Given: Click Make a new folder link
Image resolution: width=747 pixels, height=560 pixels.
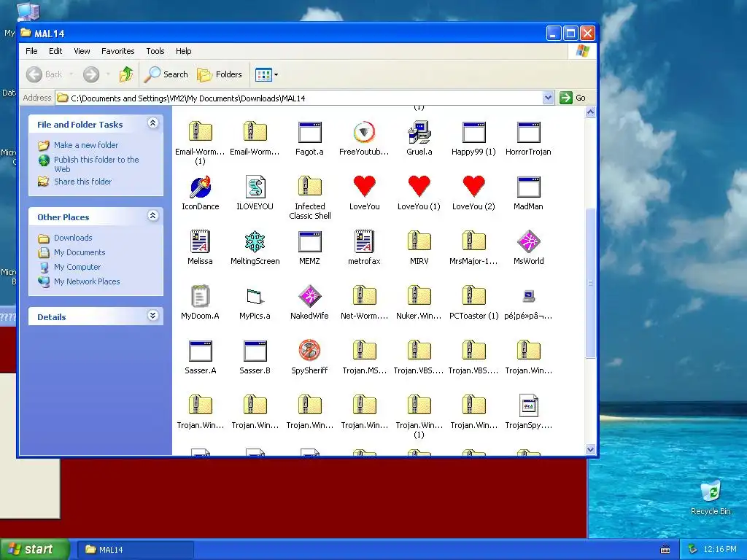Looking at the screenshot, I should (86, 145).
